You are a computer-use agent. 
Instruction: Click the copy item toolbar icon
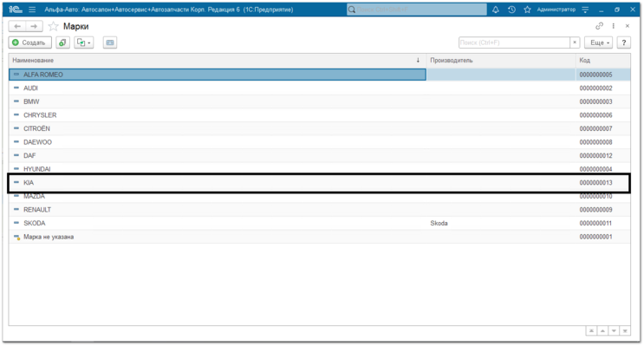(62, 42)
